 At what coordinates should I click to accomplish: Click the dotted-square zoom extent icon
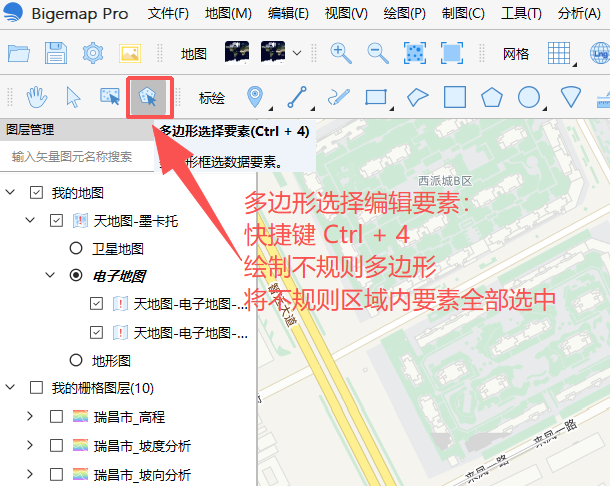[x=415, y=53]
